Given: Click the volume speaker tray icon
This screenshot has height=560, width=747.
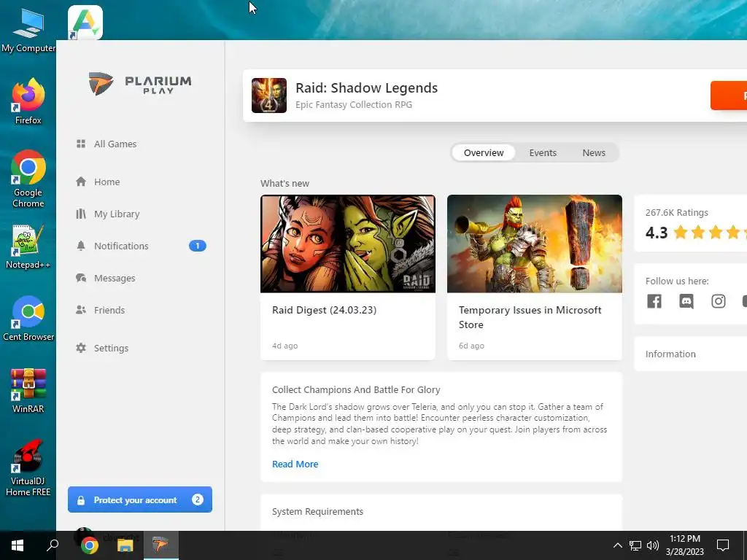Looking at the screenshot, I should click(x=653, y=545).
